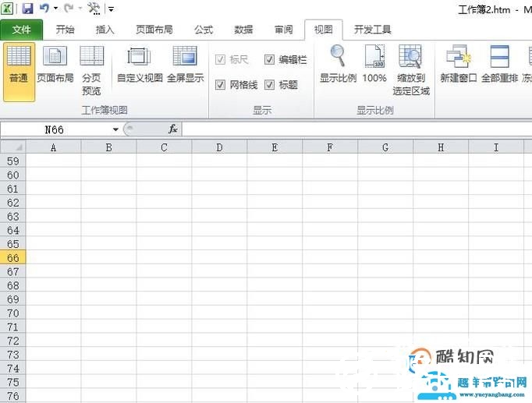Viewport: 532px width, 403px height.
Task: Click the Excel application icon
Action: [x=8, y=8]
